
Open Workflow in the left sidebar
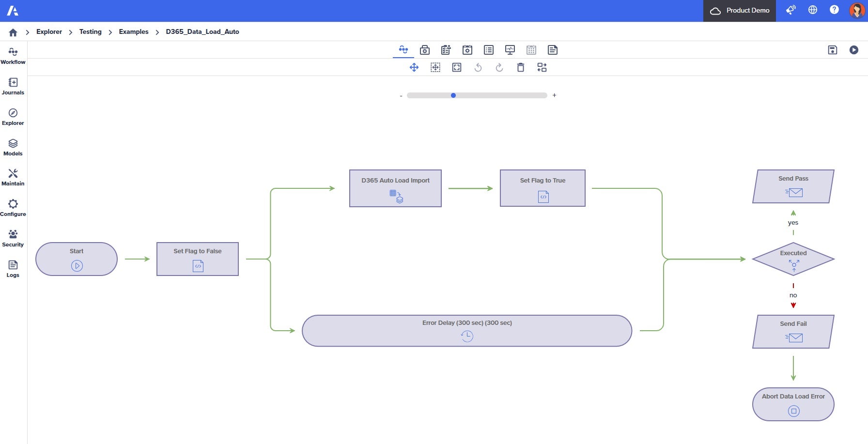13,56
